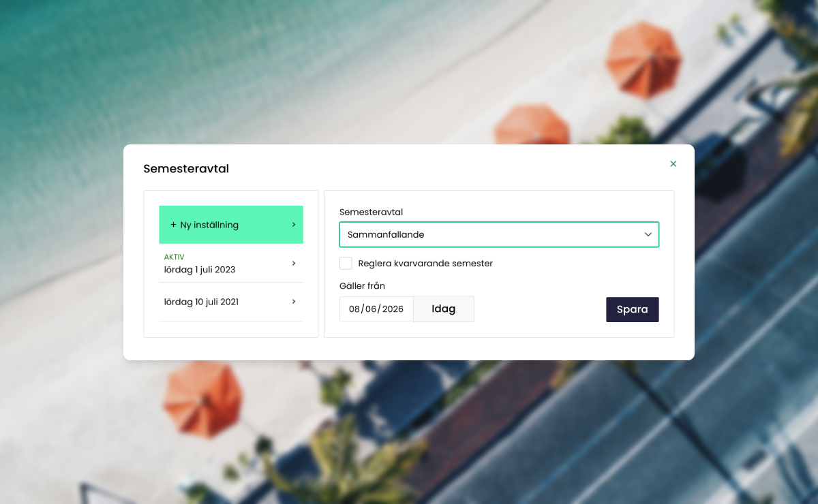Click the 'Reglera kvarvarande semester' label text
Viewport: 818px width, 504px height.
coord(425,264)
